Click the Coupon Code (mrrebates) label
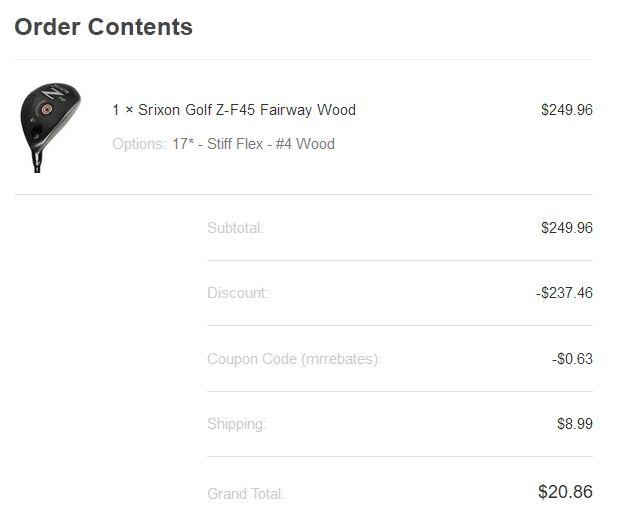Viewport: 626px width, 517px height. pyautogui.click(x=294, y=359)
